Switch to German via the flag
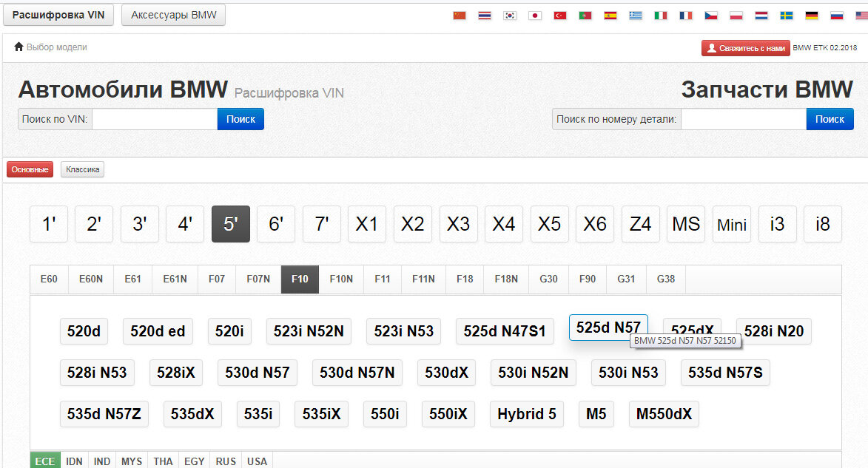Image resolution: width=868 pixels, height=468 pixels. coord(812,16)
